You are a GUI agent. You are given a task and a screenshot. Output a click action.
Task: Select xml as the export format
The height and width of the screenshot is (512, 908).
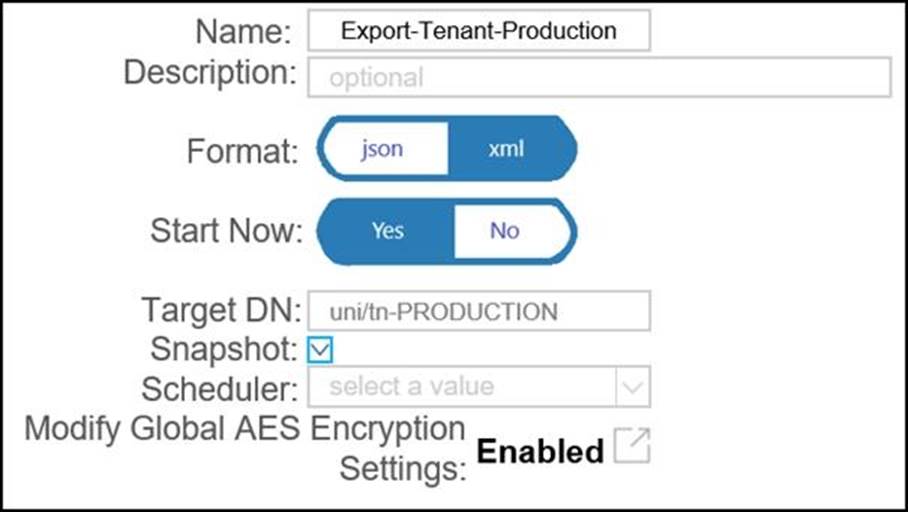[506, 150]
